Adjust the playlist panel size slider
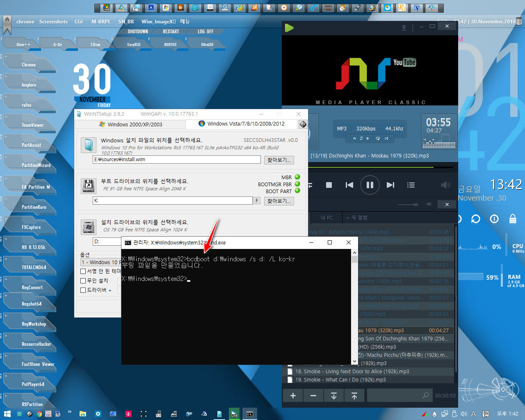Screen dimensions: 525x420 tap(408, 204)
